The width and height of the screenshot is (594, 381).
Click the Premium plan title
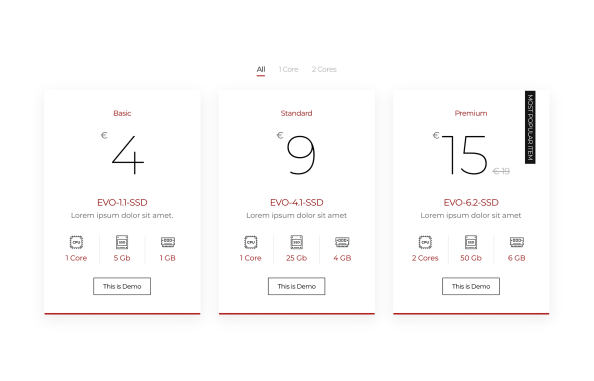[x=471, y=113]
